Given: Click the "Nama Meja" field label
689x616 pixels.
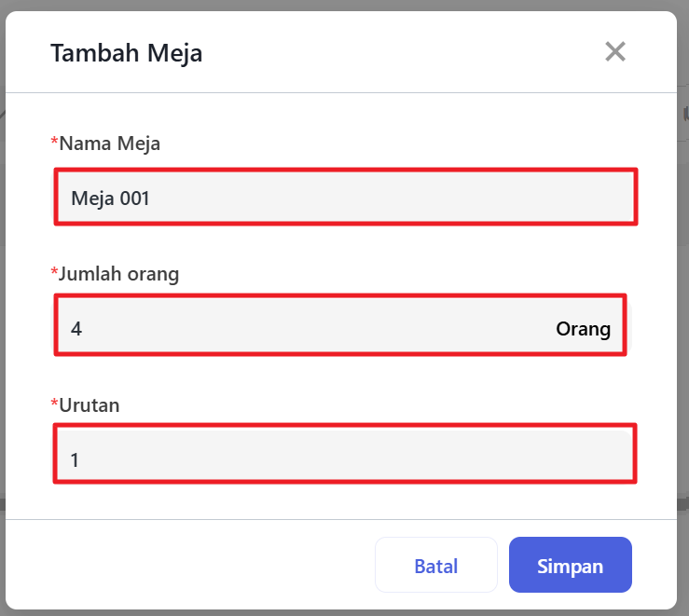Looking at the screenshot, I should tap(109, 144).
